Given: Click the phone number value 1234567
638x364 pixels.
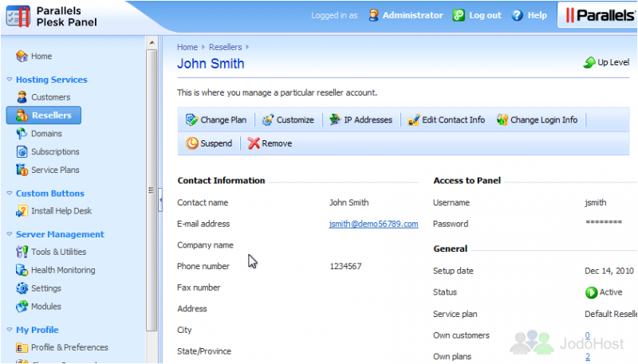Looking at the screenshot, I should 345,267.
